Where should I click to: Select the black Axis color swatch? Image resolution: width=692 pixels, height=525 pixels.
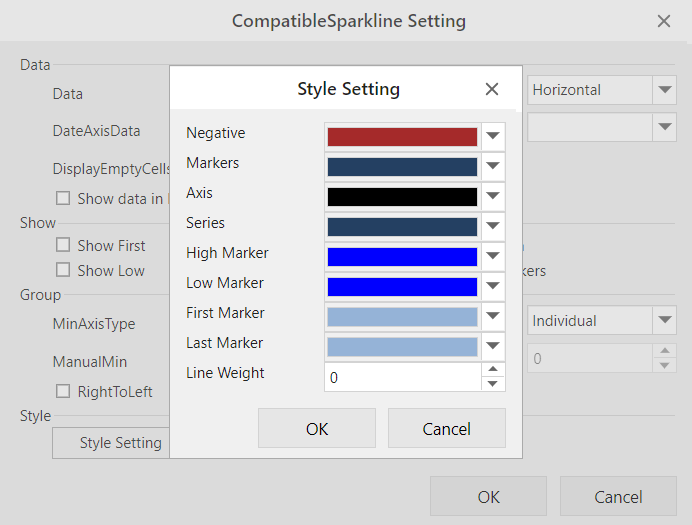402,197
